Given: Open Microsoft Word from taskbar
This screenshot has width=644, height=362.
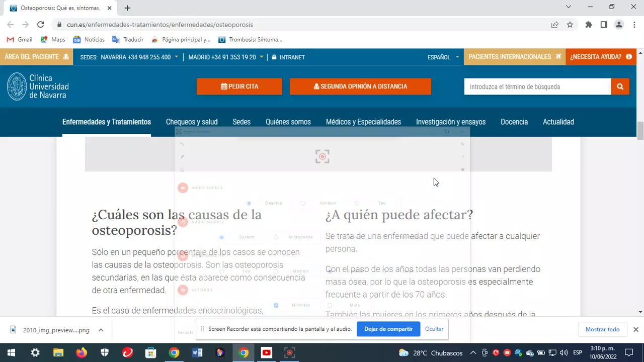Looking at the screenshot, I should pos(197,353).
